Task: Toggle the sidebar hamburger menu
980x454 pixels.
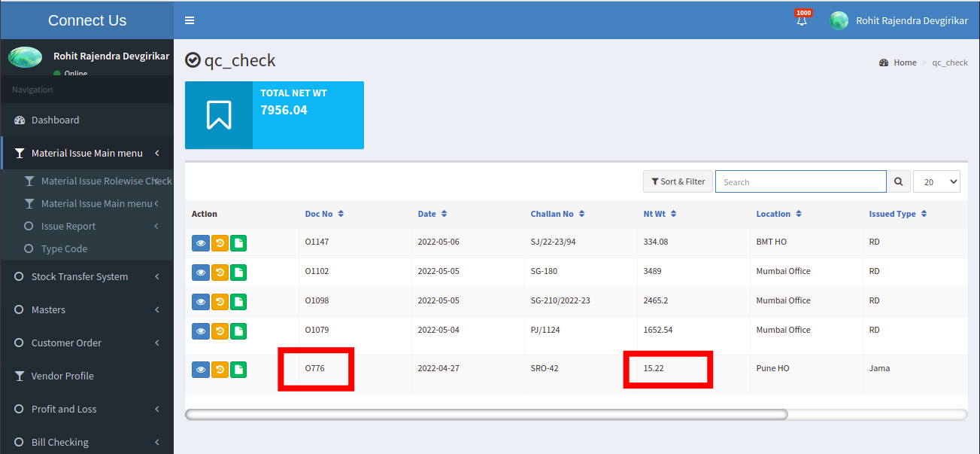Action: tap(190, 20)
